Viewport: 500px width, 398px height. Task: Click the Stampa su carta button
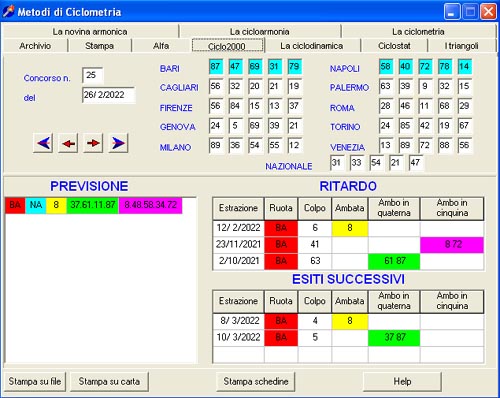[x=109, y=381]
